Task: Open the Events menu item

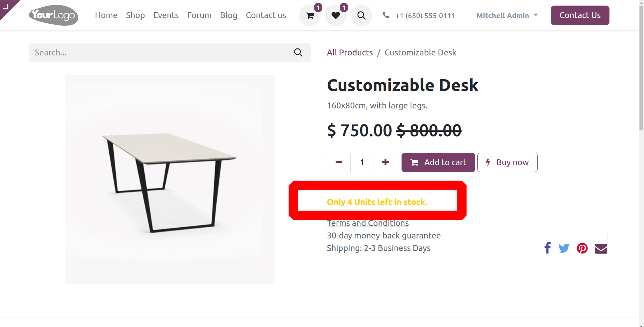Action: (166, 15)
